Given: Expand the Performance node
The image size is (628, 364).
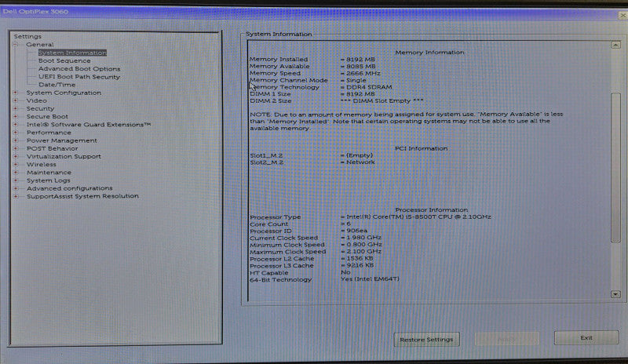Looking at the screenshot, I should 15,133.
